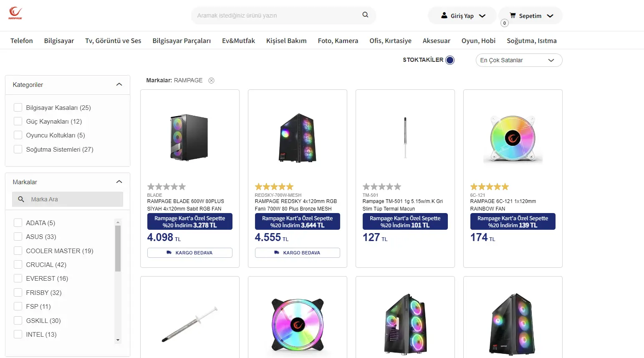The height and width of the screenshot is (358, 644).
Task: Open the En Çok Satanlar sort dropdown
Action: point(519,60)
